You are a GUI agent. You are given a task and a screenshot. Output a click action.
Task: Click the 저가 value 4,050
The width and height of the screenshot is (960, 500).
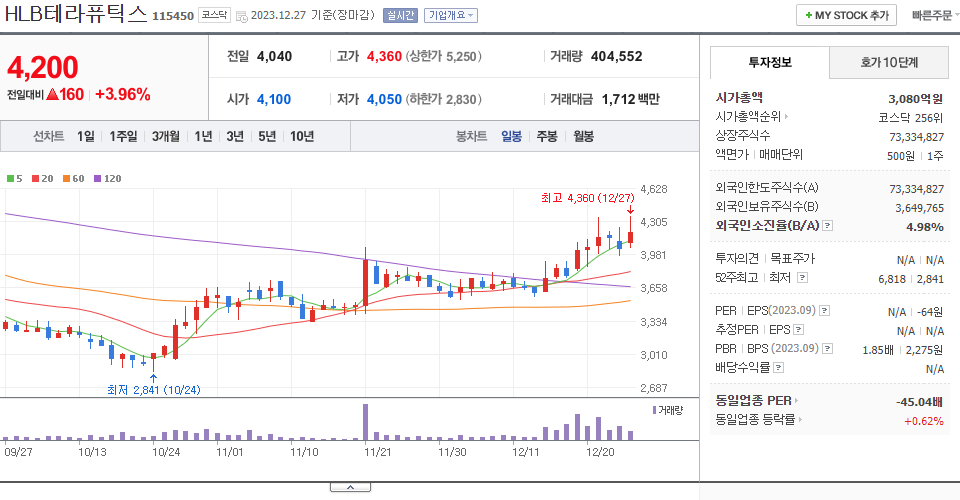pyautogui.click(x=384, y=99)
